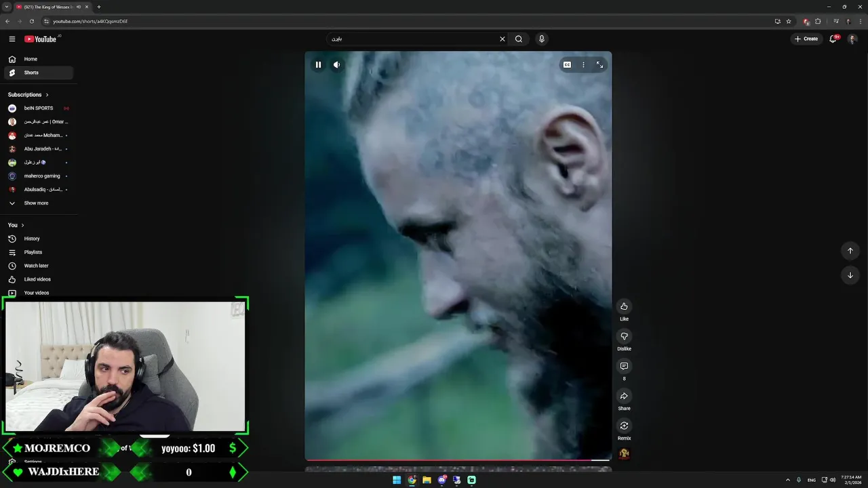Open Chrome tab search dropdown
868x488 pixels.
[x=6, y=7]
